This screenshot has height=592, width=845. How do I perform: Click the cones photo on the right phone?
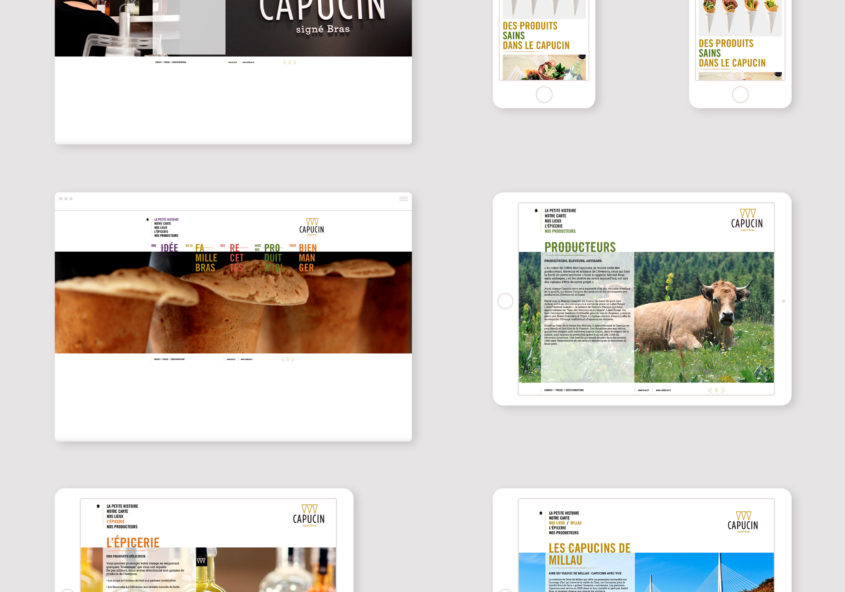[740, 18]
